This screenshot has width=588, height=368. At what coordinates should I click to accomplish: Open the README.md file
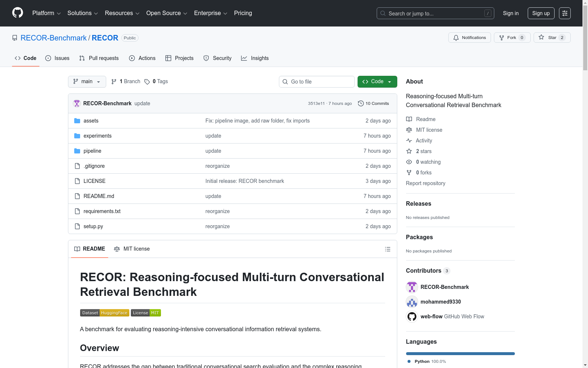tap(99, 196)
